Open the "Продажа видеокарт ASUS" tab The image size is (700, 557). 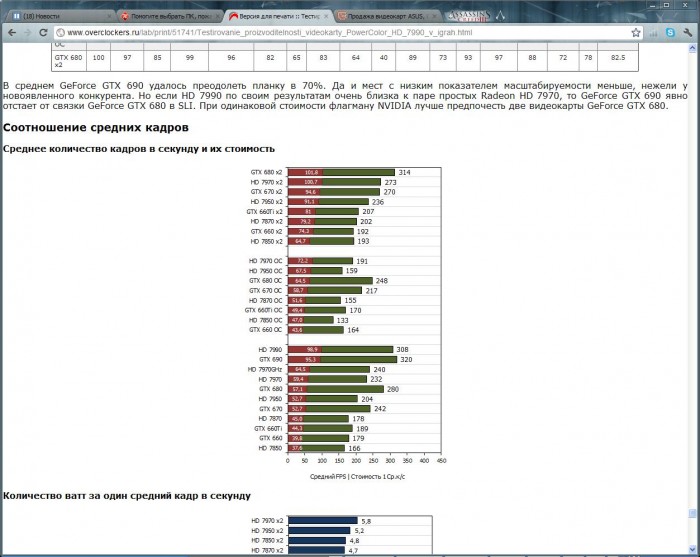pos(388,16)
